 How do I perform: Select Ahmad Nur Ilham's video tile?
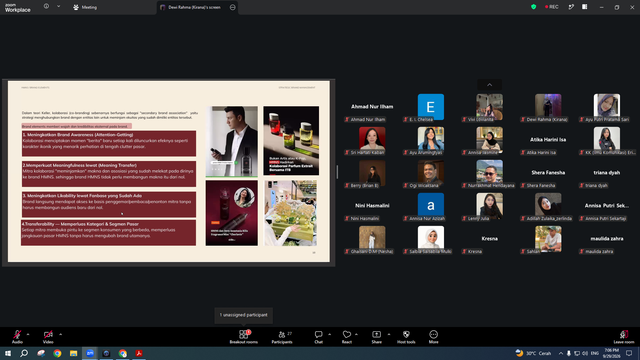(372, 107)
